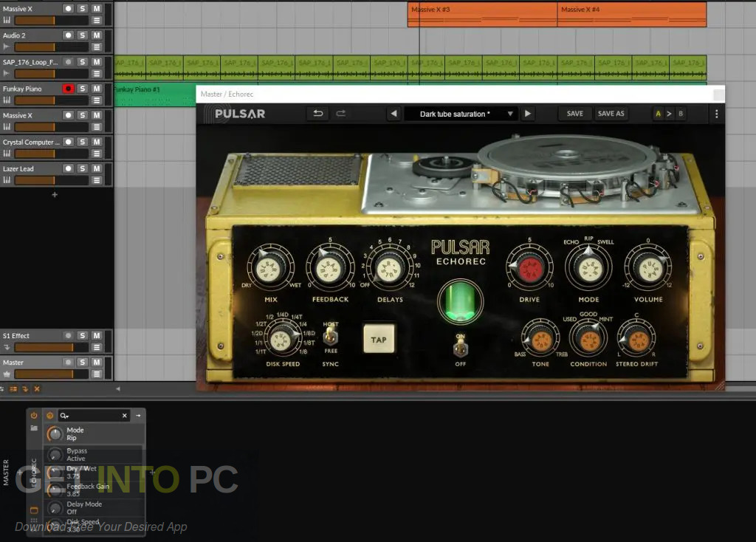Screen dimensions: 756x542
Task: Toggle orange remote controls power icon
Action: coord(49,415)
